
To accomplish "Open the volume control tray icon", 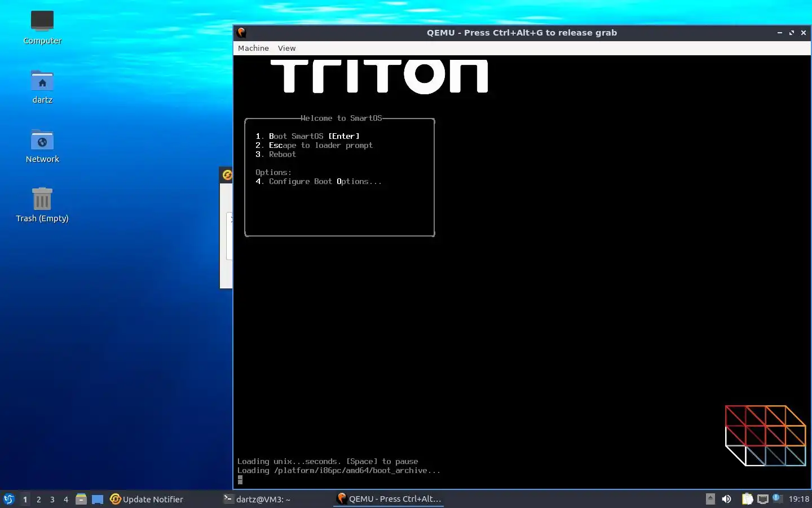I will [x=727, y=499].
